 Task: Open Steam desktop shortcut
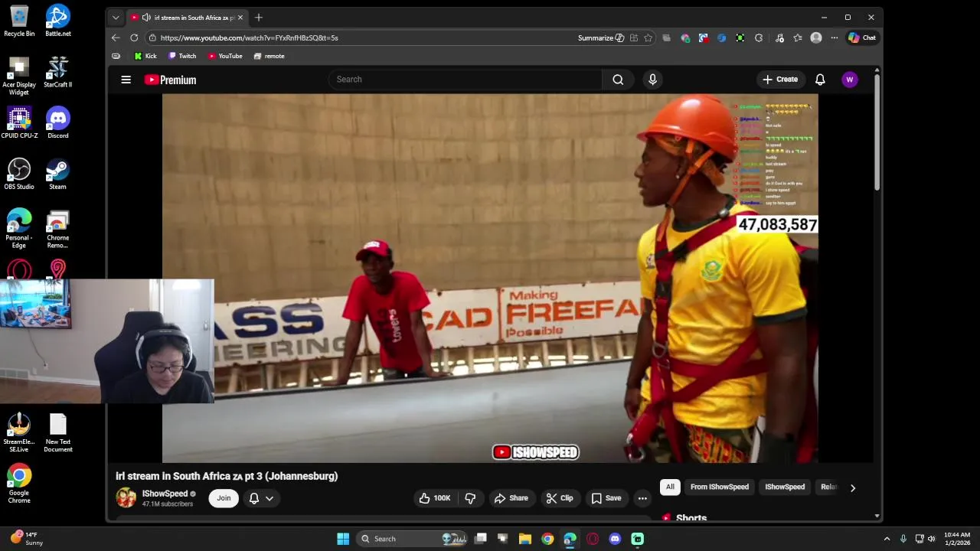[x=57, y=174]
